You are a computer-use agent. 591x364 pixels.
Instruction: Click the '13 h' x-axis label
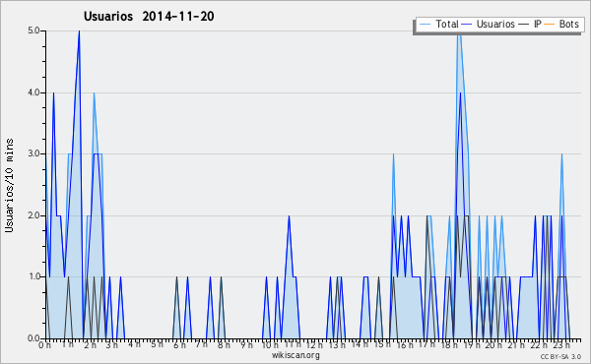click(337, 345)
